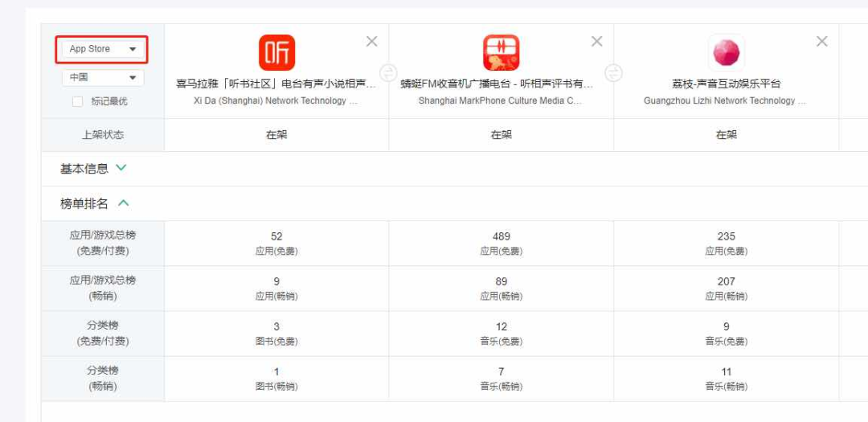This screenshot has width=868, height=422.
Task: Click the Qingting FM red app icon
Action: (x=501, y=52)
